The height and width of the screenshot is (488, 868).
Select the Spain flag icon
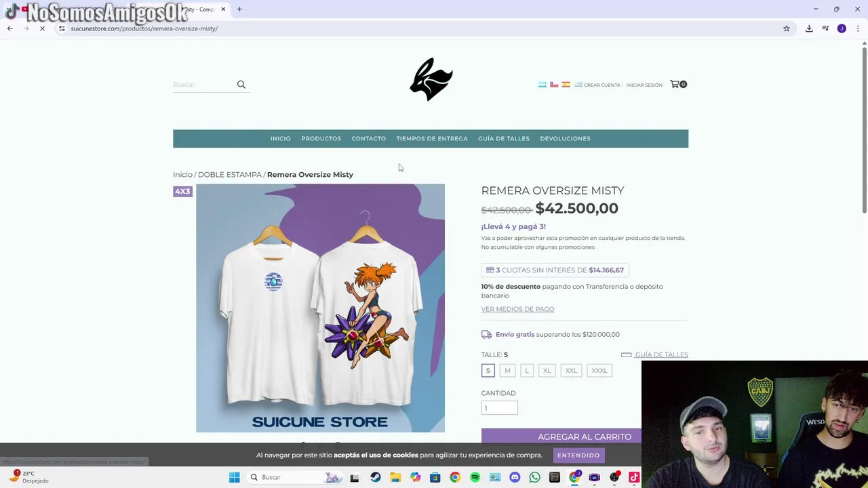tap(566, 85)
